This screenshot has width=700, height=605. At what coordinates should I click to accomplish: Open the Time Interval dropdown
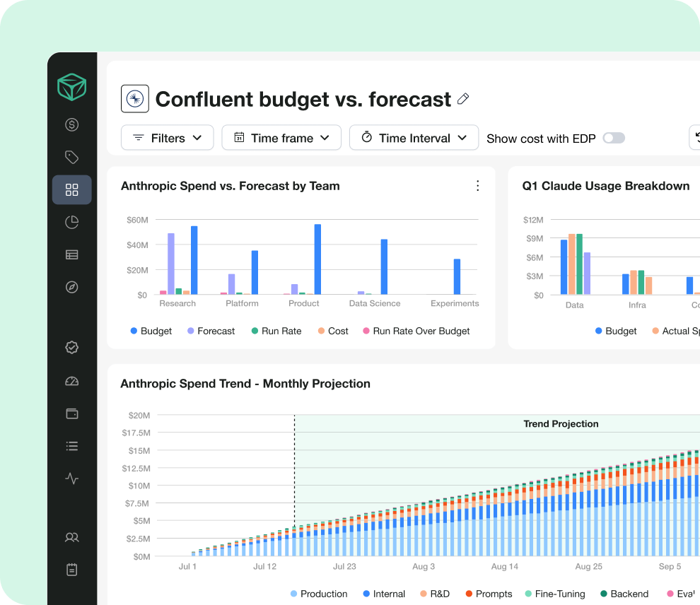414,138
